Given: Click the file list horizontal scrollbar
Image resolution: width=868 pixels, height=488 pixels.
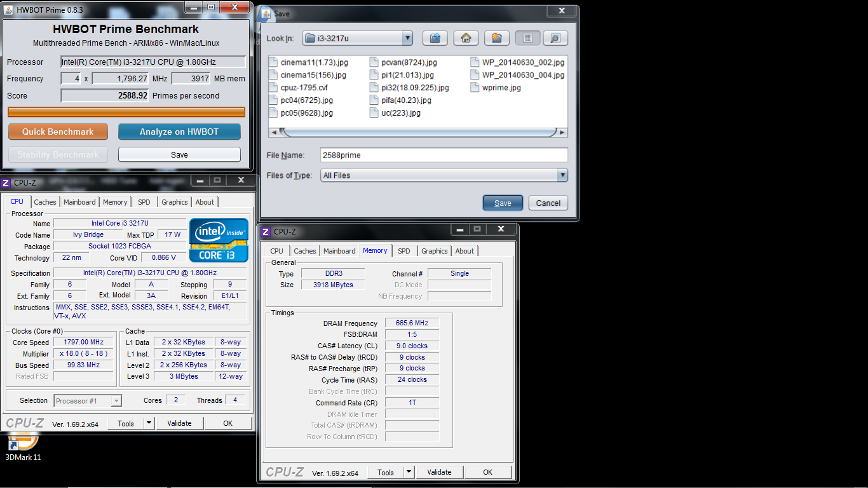Looking at the screenshot, I should pos(417,132).
